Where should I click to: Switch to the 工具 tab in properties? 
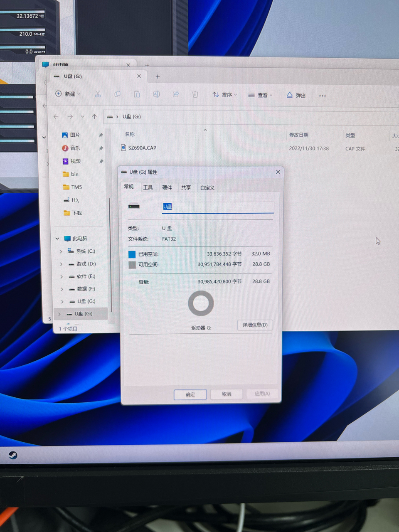click(148, 187)
